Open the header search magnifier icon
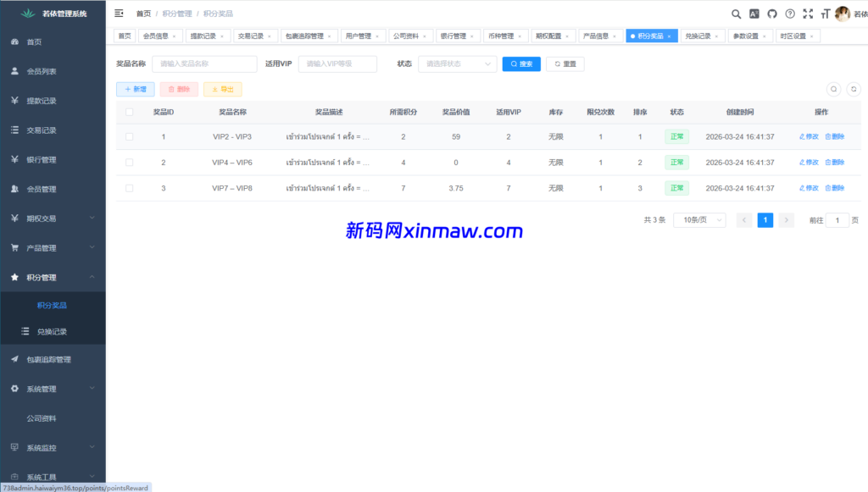This screenshot has height=492, width=868. coord(736,14)
